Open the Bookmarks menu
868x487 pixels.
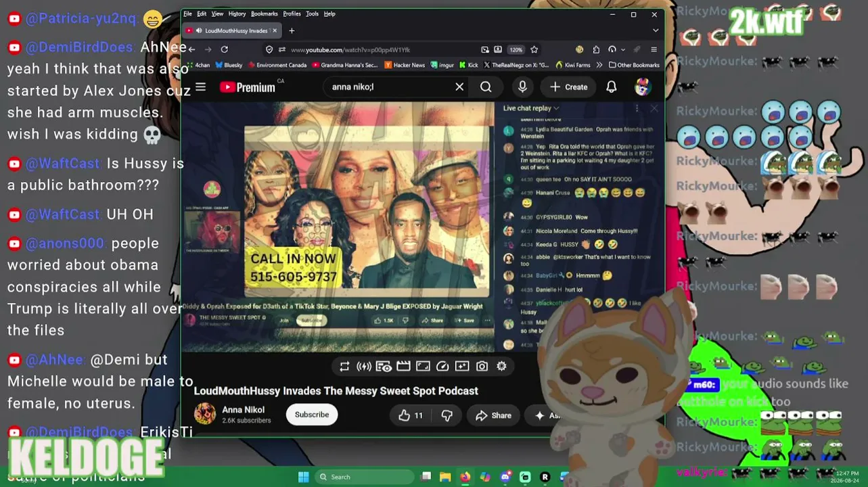264,14
